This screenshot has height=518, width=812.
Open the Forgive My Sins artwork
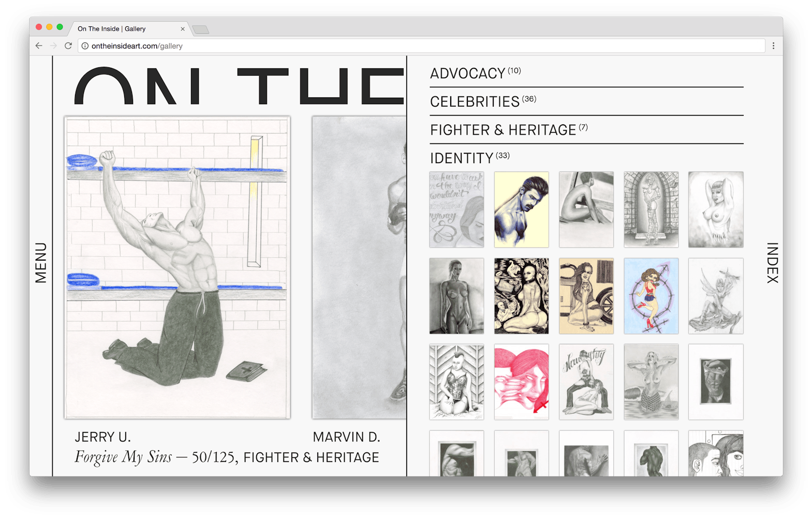(x=177, y=267)
